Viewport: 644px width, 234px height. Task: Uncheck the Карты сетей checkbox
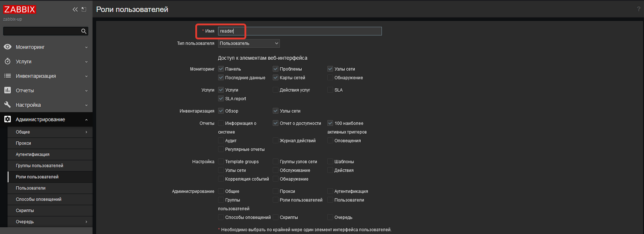275,78
